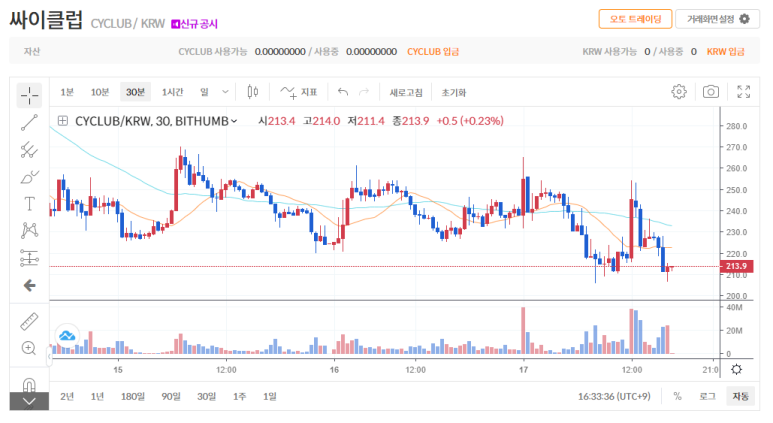
Task: Select the text annotation tool
Action: 29,204
